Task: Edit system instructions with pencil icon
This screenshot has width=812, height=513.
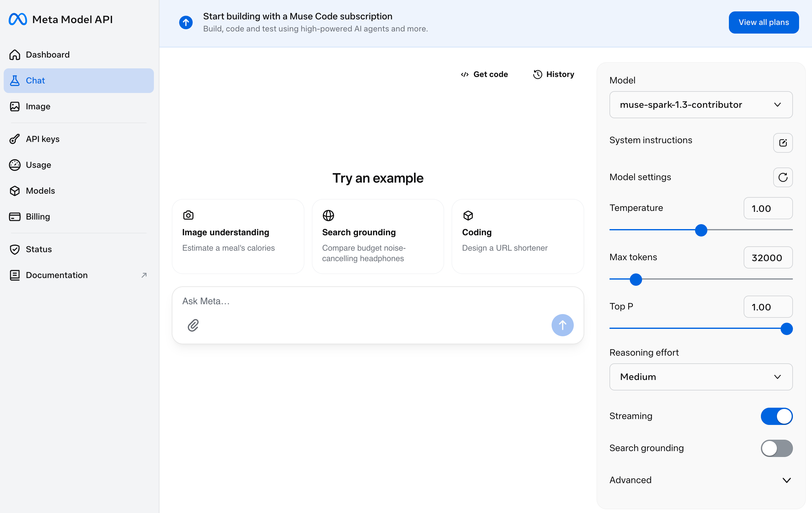Action: coord(783,143)
